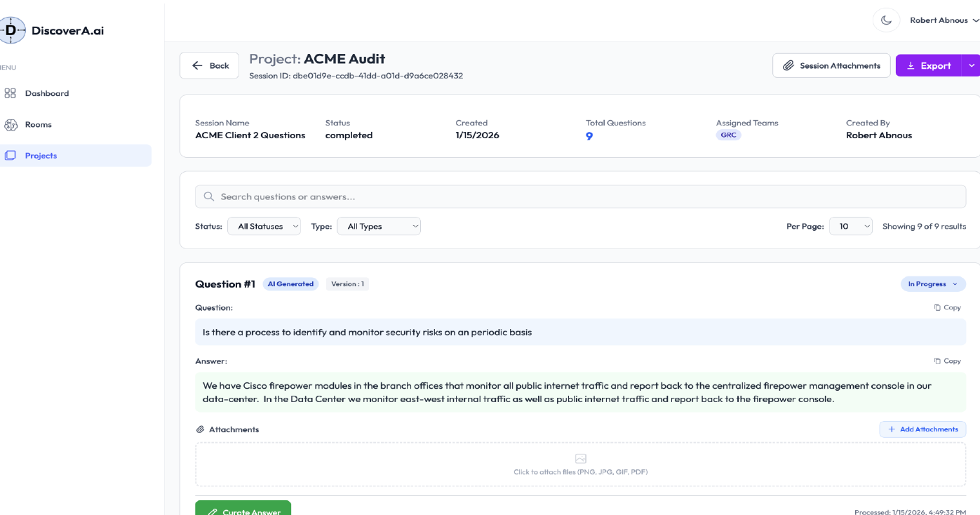Image resolution: width=980 pixels, height=515 pixels.
Task: Open the All Statuses filter dropdown
Action: click(264, 226)
